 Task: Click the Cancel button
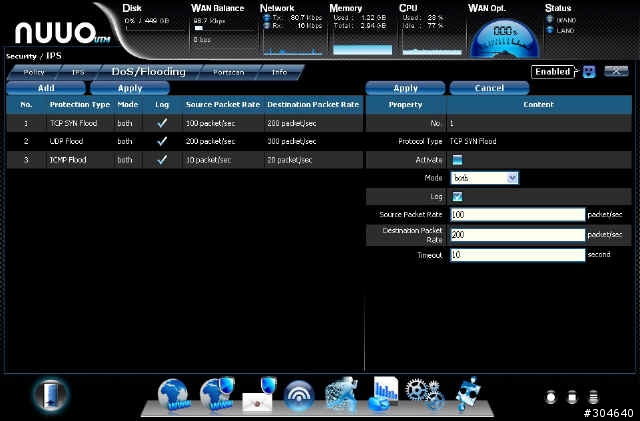[489, 88]
